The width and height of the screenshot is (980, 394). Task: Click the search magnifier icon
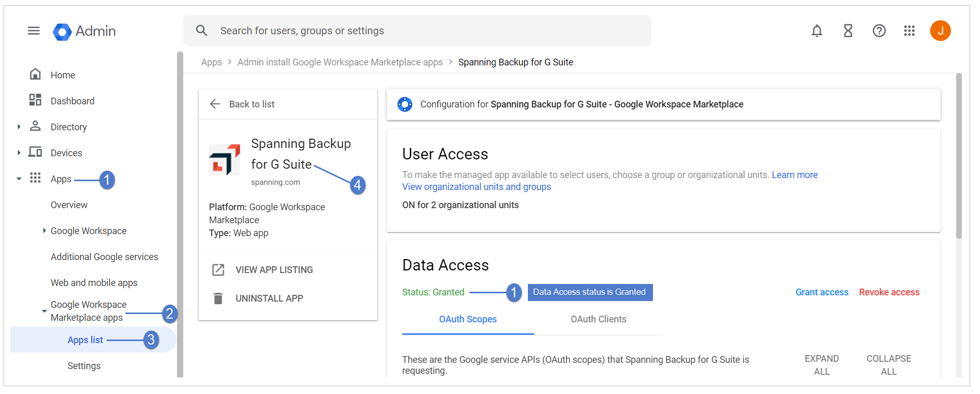[202, 31]
